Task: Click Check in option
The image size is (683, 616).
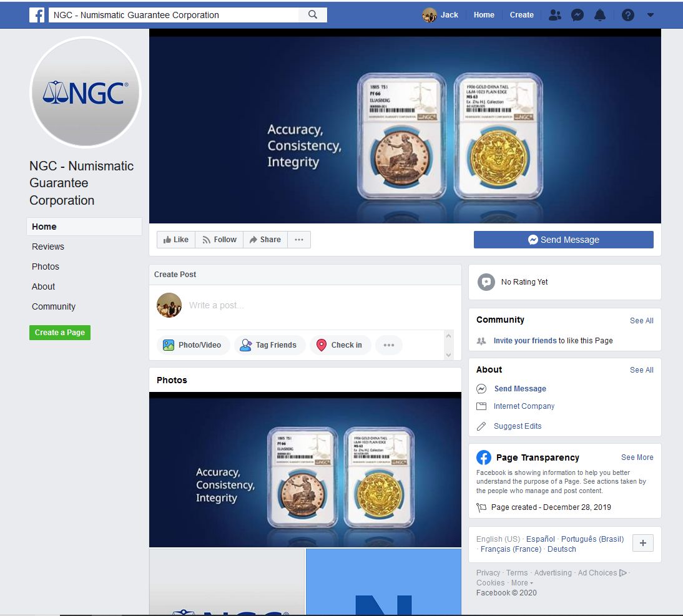Action: [x=340, y=345]
